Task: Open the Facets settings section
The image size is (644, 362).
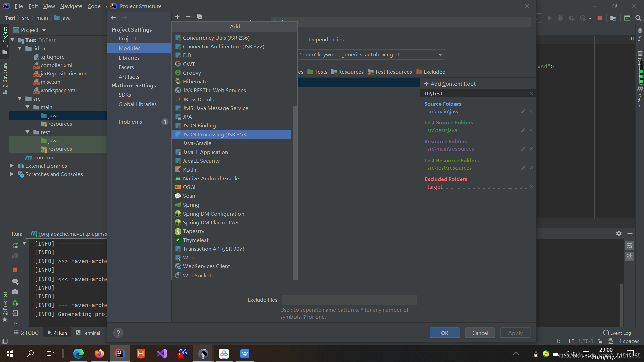Action: pyautogui.click(x=139, y=67)
